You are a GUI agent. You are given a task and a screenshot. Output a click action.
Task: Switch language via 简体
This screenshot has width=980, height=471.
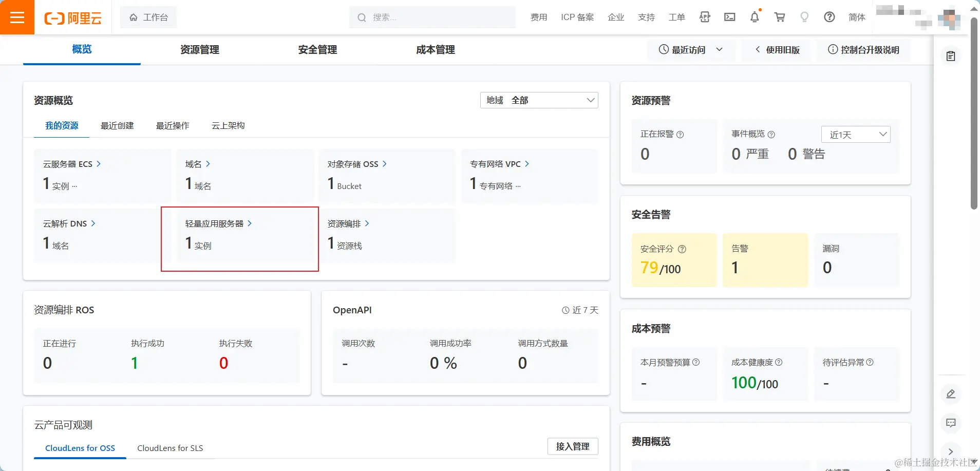click(857, 17)
